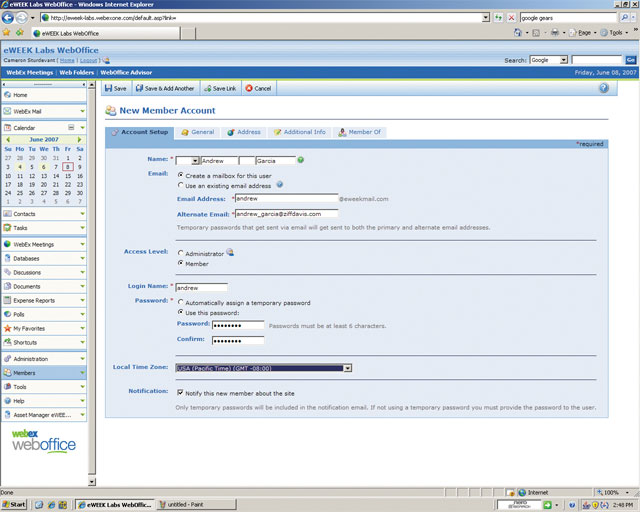Click the Email Address input field
Viewport: 640px width, 512px height.
[x=287, y=198]
